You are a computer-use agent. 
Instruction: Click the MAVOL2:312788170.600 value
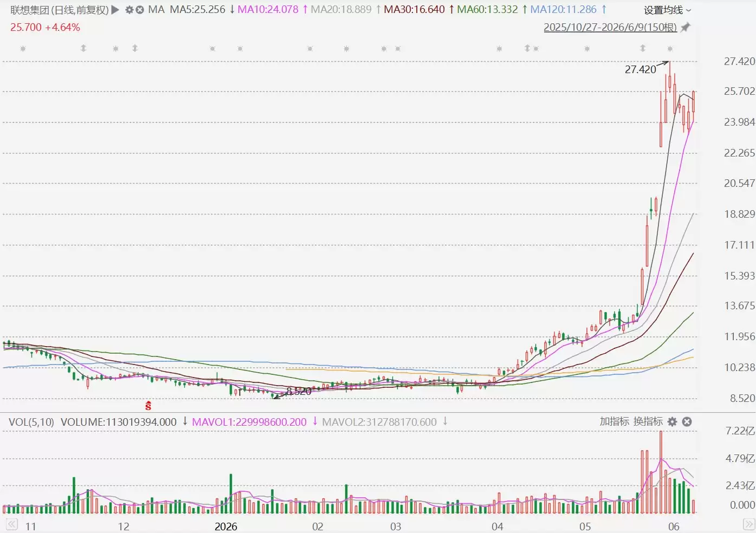point(379,422)
